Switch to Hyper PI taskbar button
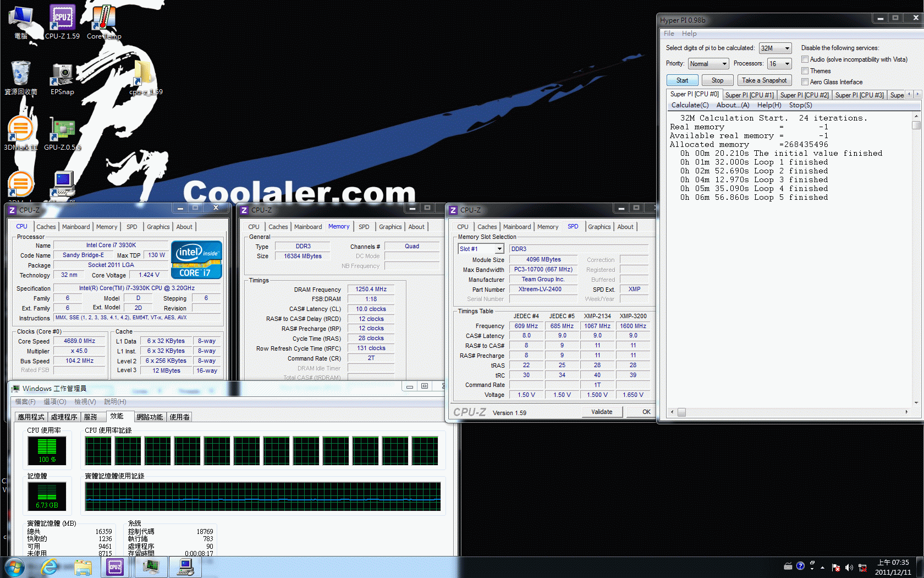This screenshot has height=578, width=924. click(186, 567)
